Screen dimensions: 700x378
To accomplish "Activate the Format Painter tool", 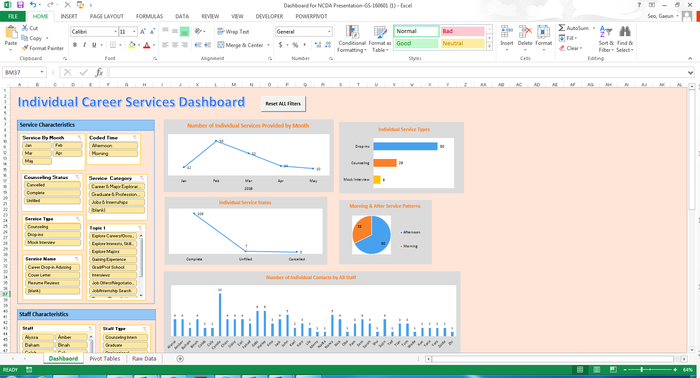I will (42, 48).
